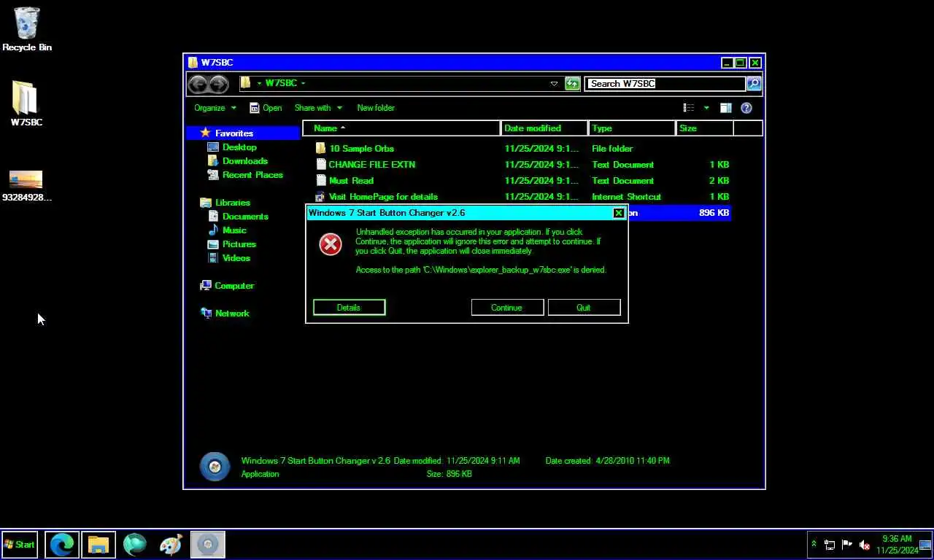Click New folder in the toolbar
The width and height of the screenshot is (934, 560).
click(x=376, y=108)
